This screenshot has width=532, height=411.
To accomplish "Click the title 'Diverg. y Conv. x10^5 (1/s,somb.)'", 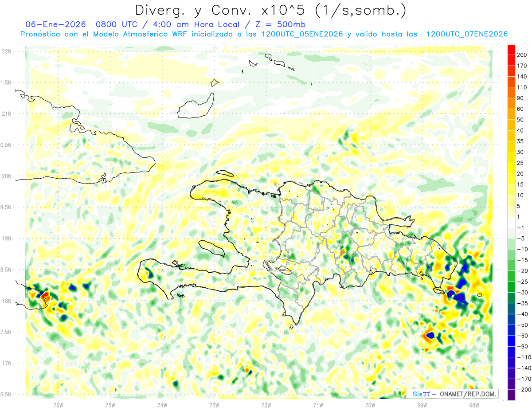I will (270, 10).
